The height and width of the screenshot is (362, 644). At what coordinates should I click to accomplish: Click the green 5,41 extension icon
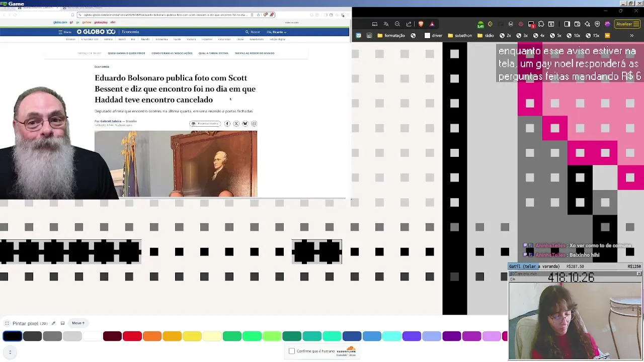(480, 24)
